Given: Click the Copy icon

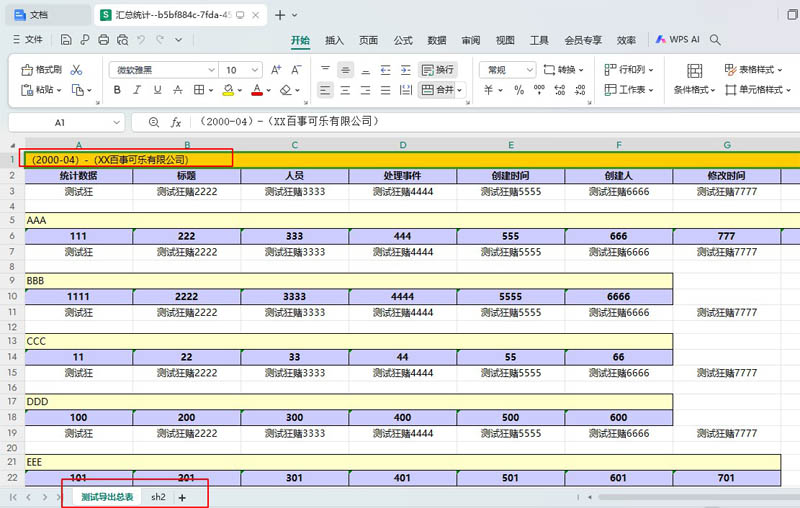Looking at the screenshot, I should 78,90.
